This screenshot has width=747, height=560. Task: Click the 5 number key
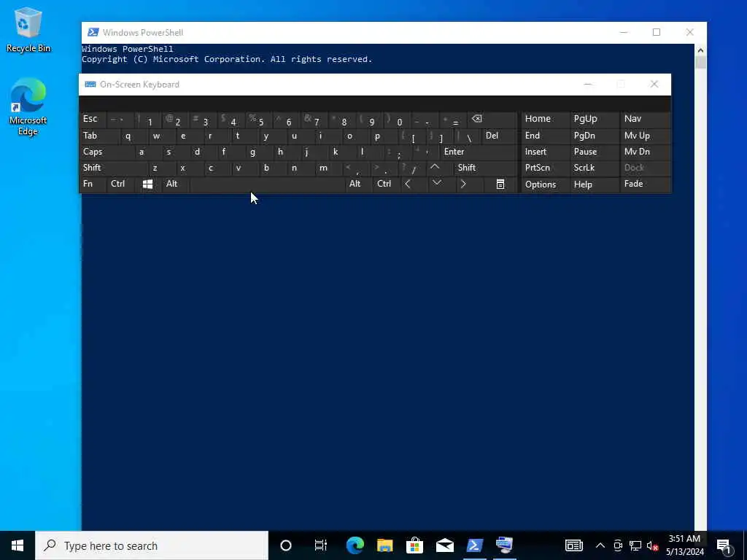coord(260,119)
